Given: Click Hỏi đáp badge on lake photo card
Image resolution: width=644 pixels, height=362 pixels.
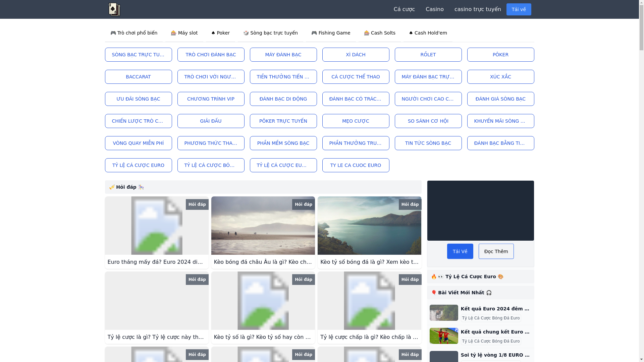Looking at the screenshot, I should (410, 204).
